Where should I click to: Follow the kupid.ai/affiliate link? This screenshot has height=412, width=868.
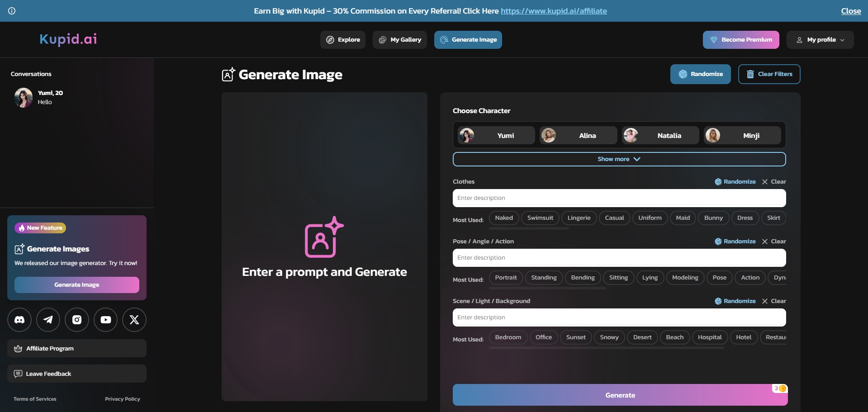tap(554, 11)
